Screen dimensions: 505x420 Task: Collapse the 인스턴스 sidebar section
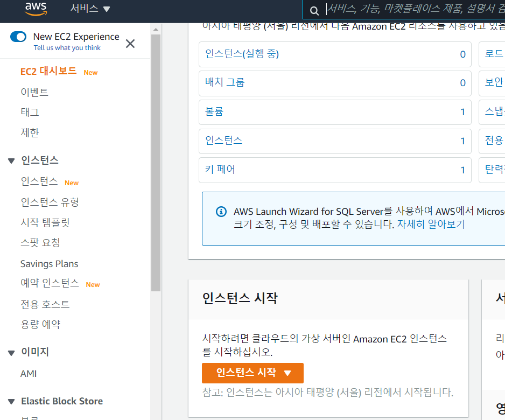pyautogui.click(x=11, y=160)
